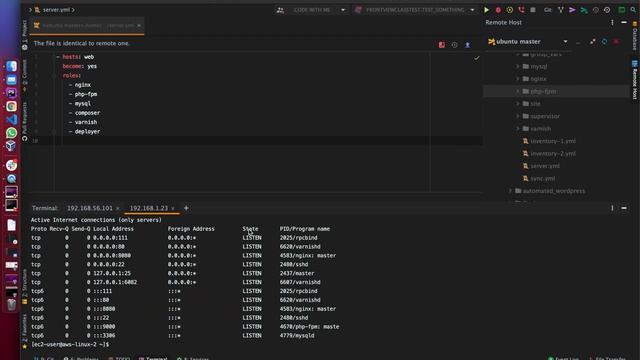Screen dimensions: 640x360
Task: Click server.yml in the breadcrumb bar
Action: click(56, 10)
